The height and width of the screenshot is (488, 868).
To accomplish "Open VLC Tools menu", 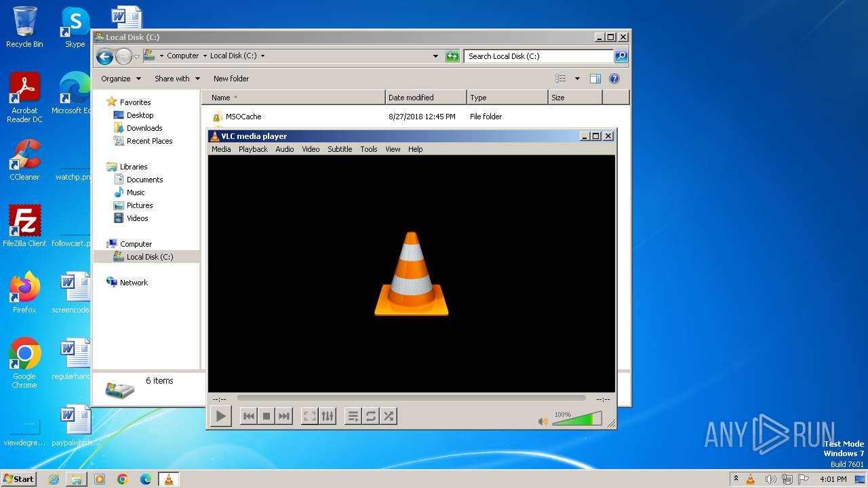I will click(369, 149).
